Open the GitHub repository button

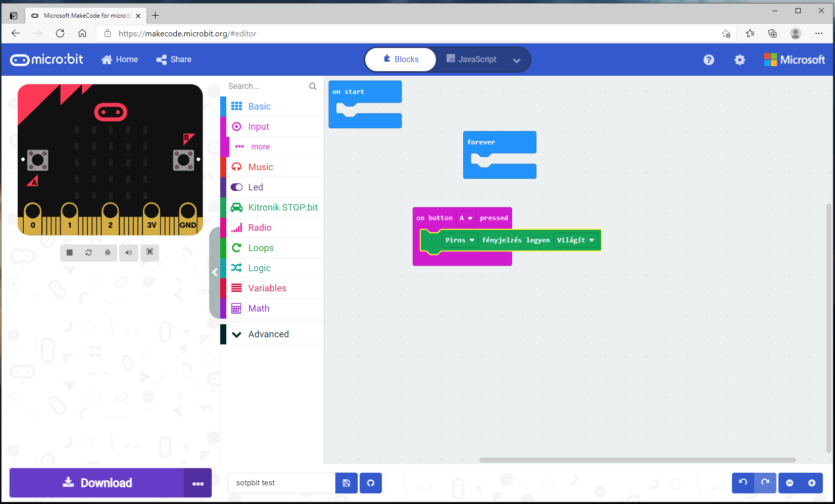click(371, 483)
